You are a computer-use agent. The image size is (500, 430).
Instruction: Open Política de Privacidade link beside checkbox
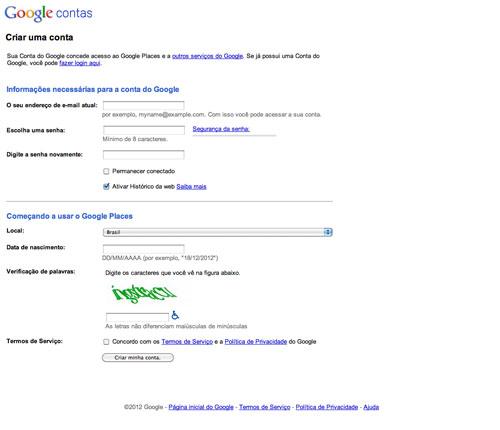(256, 342)
